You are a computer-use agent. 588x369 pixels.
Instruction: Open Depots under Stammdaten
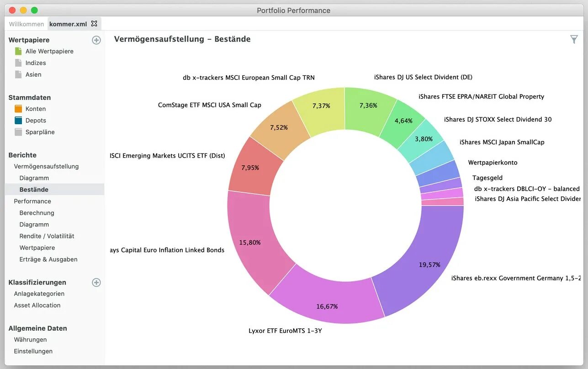36,121
